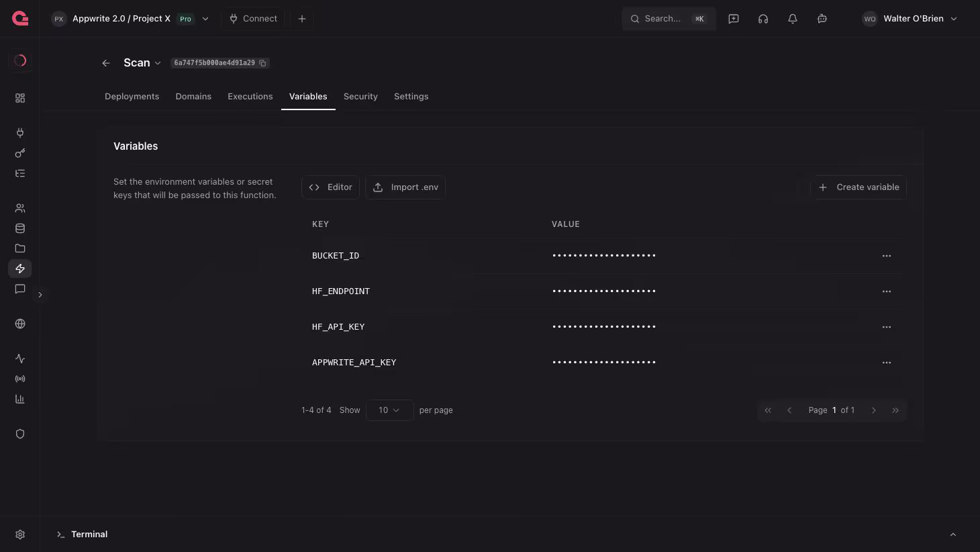980x552 pixels.
Task: Click the Pro plan badge
Action: click(x=185, y=19)
